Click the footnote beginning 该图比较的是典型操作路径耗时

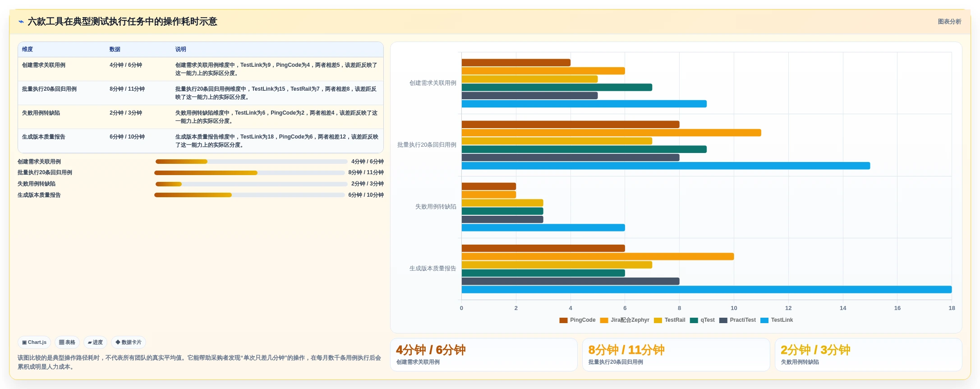click(x=199, y=362)
